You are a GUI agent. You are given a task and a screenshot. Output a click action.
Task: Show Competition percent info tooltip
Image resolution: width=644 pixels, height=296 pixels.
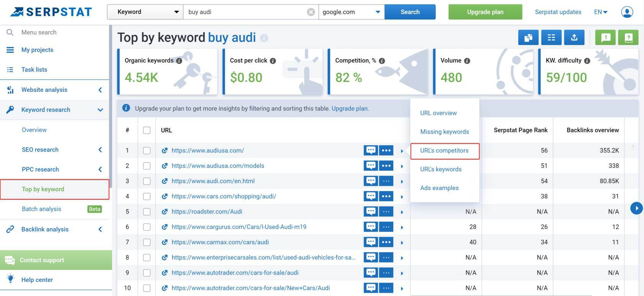pyautogui.click(x=382, y=61)
